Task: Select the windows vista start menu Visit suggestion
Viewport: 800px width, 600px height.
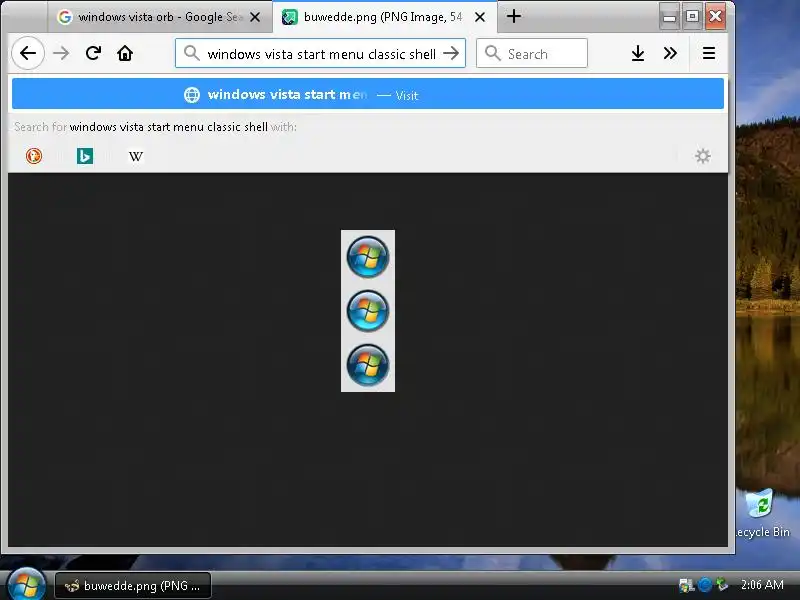Action: pyautogui.click(x=368, y=94)
